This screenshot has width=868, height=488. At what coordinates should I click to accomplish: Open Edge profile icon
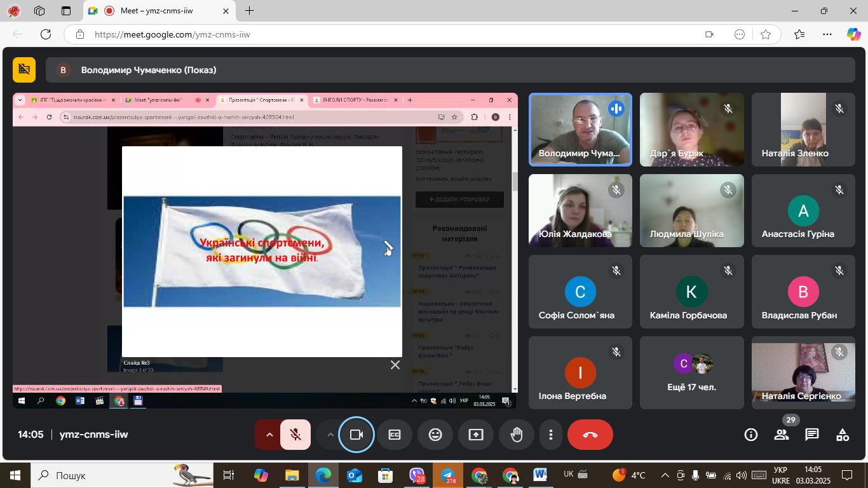[13, 11]
